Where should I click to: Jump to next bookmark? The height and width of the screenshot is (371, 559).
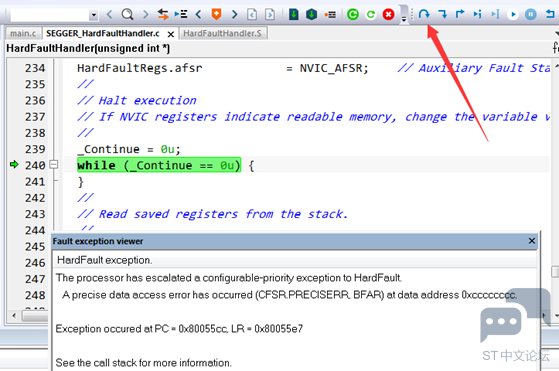coord(234,15)
